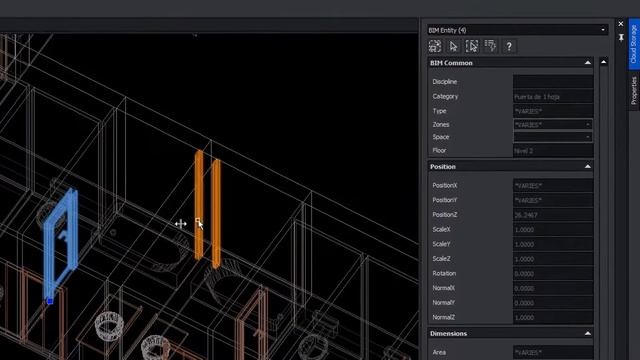Click the properties scrollbar up arrow
The width and height of the screenshot is (640, 360).
(x=603, y=62)
